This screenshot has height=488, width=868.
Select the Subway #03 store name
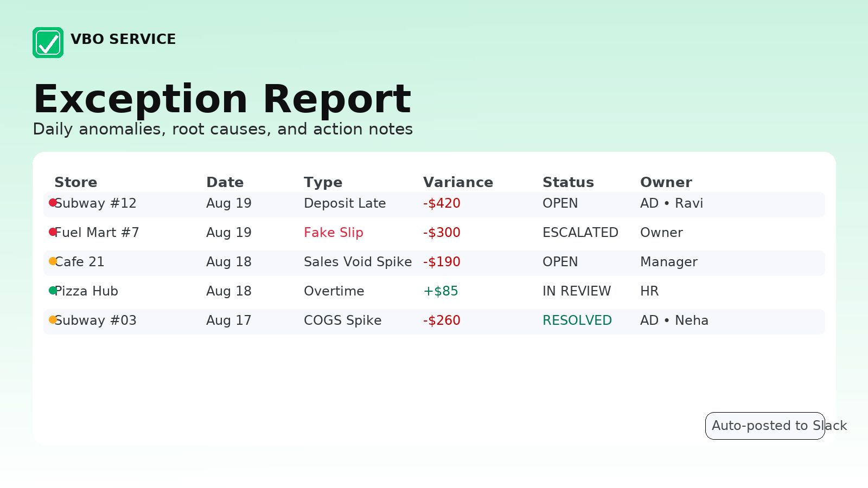[95, 320]
